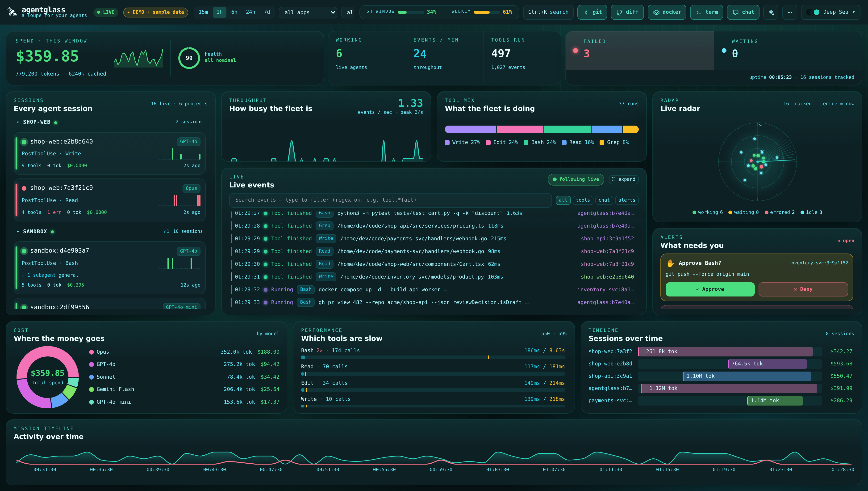
Task: Click the Bash tag on docker compose event
Action: (x=306, y=289)
